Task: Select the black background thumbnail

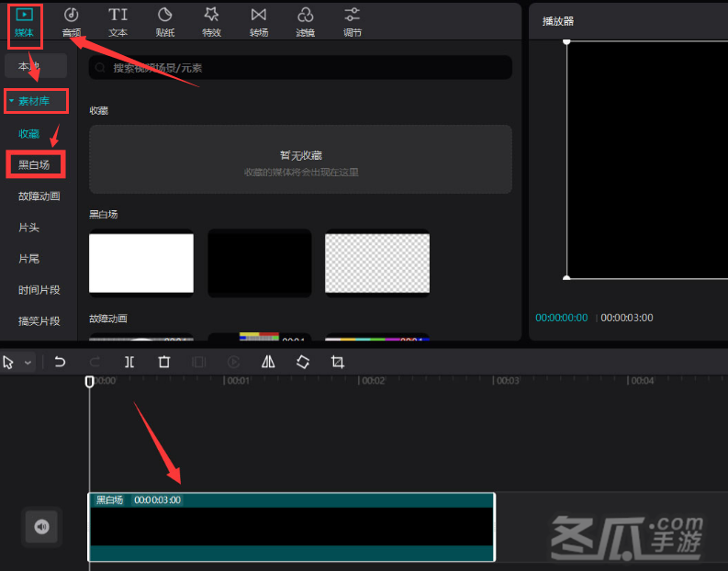Action: [x=260, y=263]
